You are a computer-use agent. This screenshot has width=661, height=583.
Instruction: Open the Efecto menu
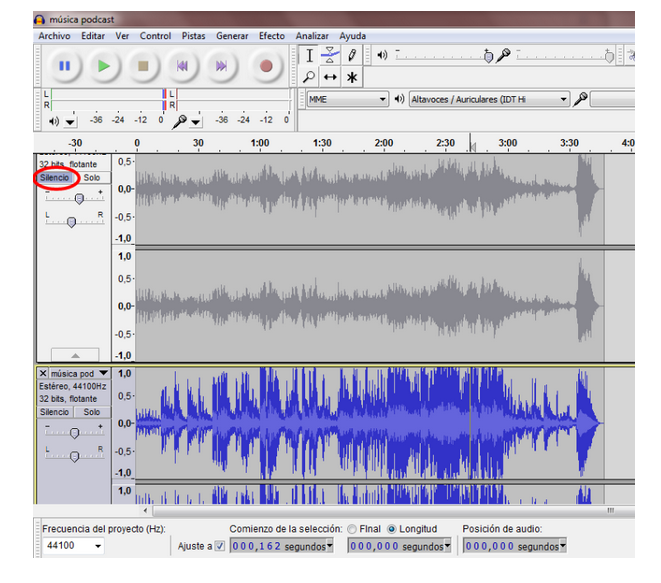pyautogui.click(x=271, y=36)
